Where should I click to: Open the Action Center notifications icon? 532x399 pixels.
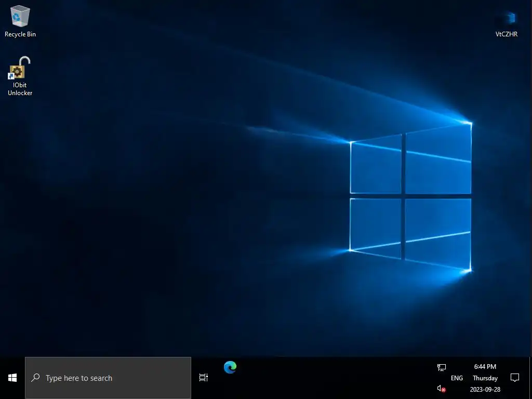[515, 378]
